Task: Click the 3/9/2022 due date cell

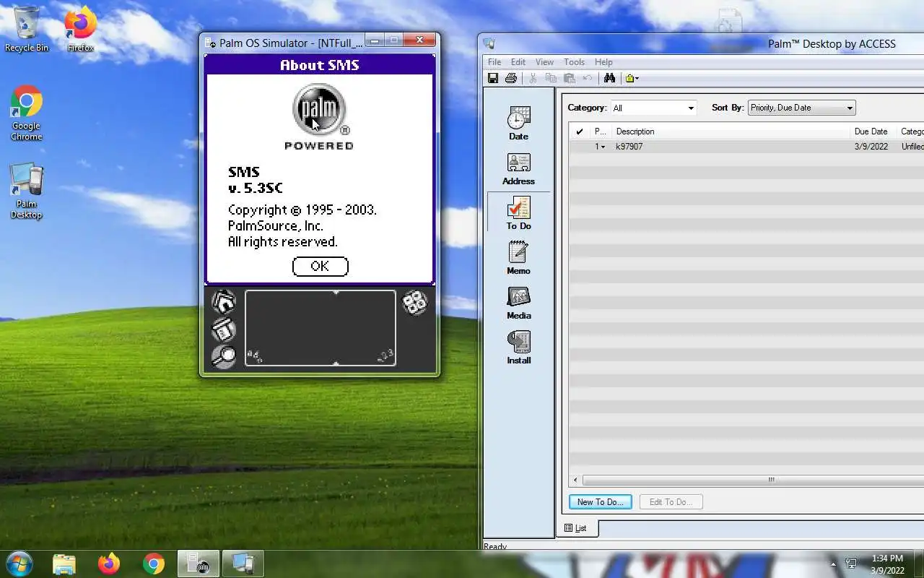Action: click(871, 147)
